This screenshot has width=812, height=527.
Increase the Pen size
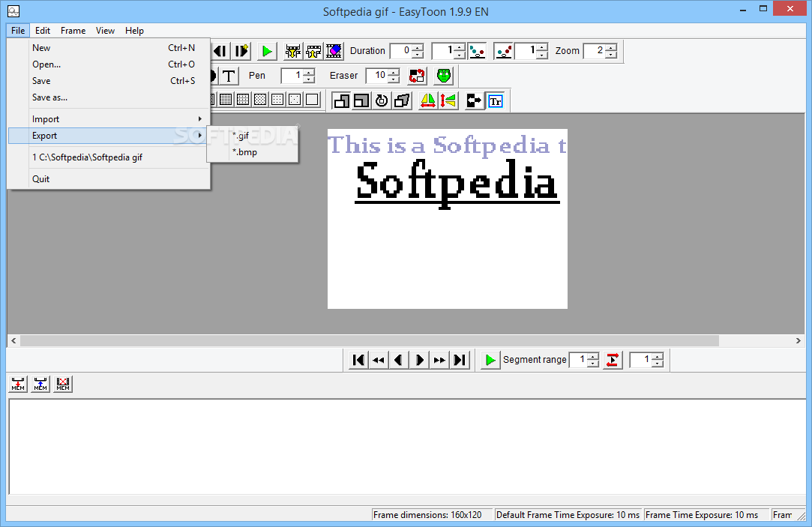pos(309,72)
